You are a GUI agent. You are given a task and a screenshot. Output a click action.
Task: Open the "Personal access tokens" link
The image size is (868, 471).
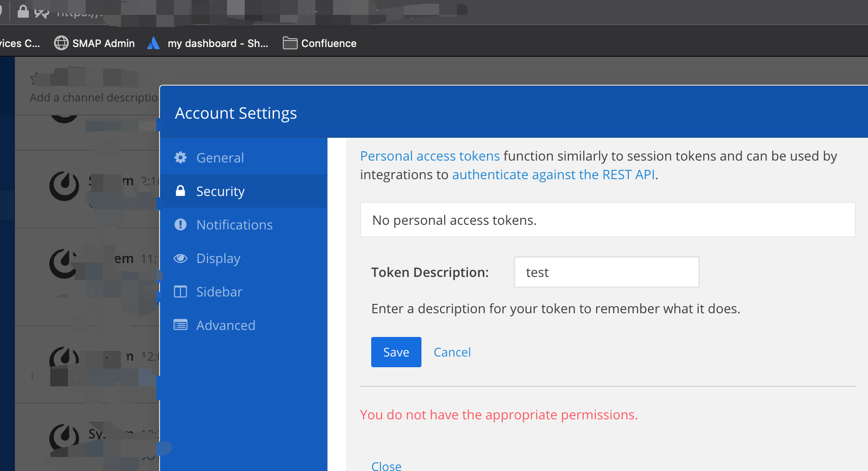point(430,156)
